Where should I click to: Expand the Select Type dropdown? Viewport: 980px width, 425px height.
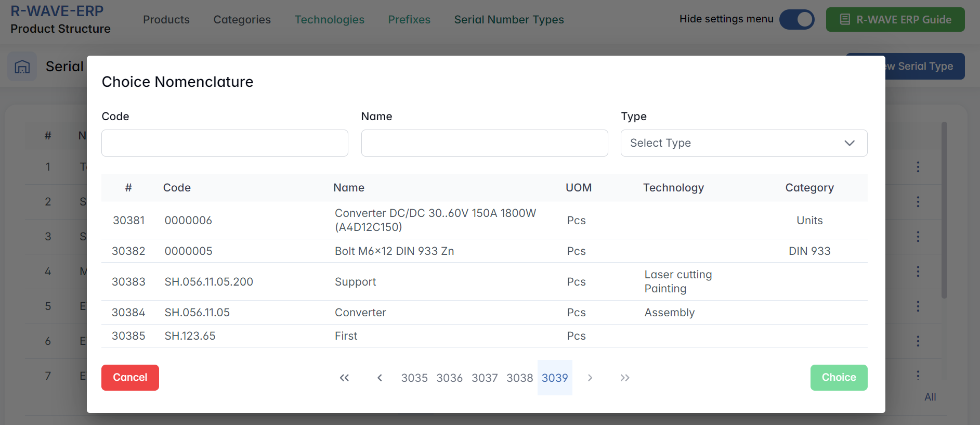(743, 143)
